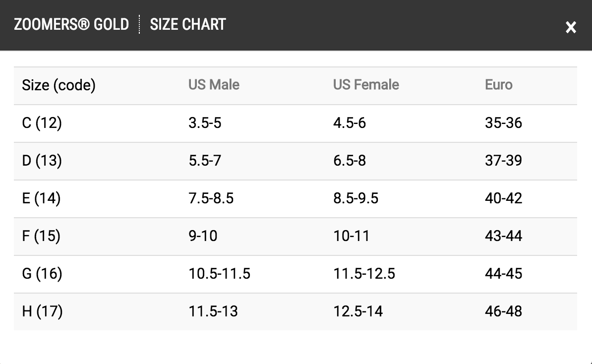The image size is (592, 364).
Task: Click the E (14) size row label
Action: (x=41, y=198)
